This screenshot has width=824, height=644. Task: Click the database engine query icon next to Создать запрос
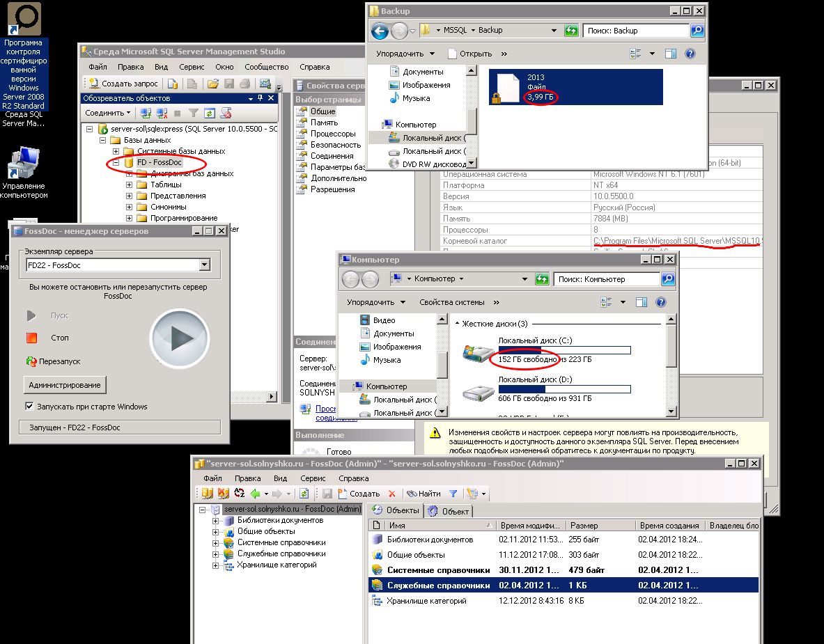click(x=172, y=84)
